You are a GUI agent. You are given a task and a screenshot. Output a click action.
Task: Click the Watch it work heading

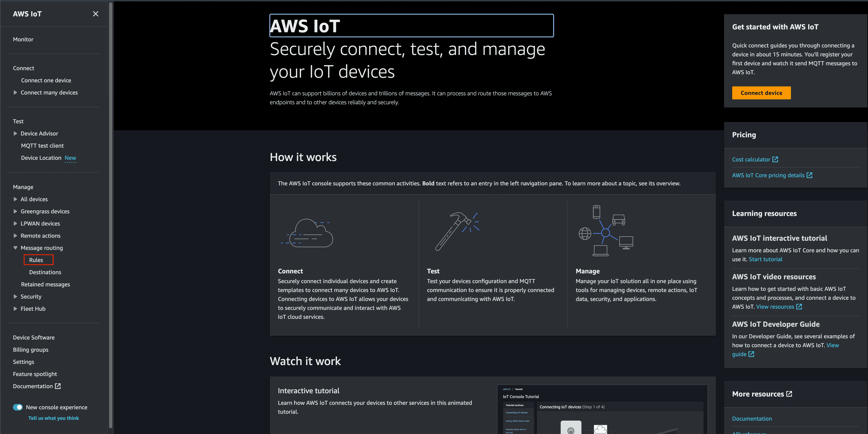point(305,361)
